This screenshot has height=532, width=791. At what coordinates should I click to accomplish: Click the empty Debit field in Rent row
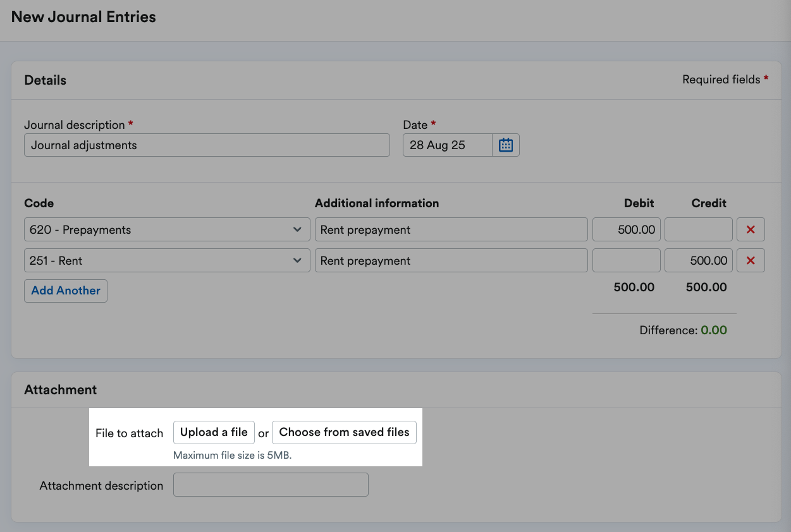pos(627,260)
